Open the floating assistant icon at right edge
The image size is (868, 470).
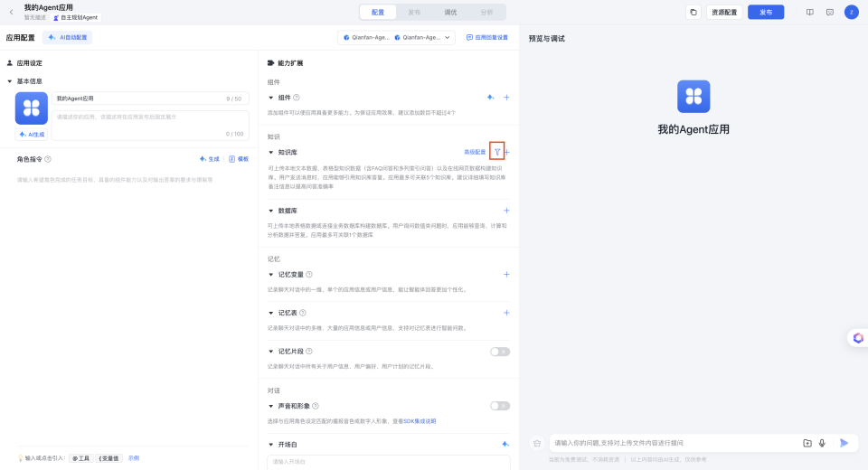[x=858, y=338]
